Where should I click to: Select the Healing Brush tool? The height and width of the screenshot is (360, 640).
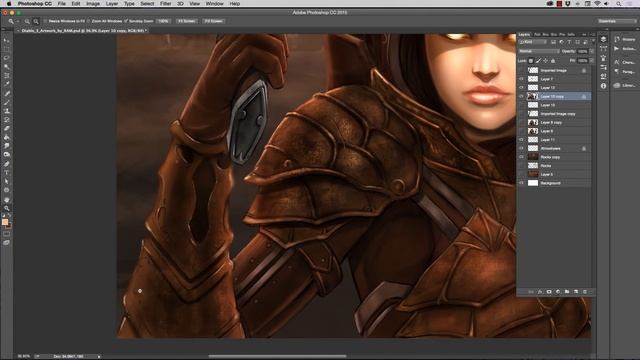click(x=7, y=93)
